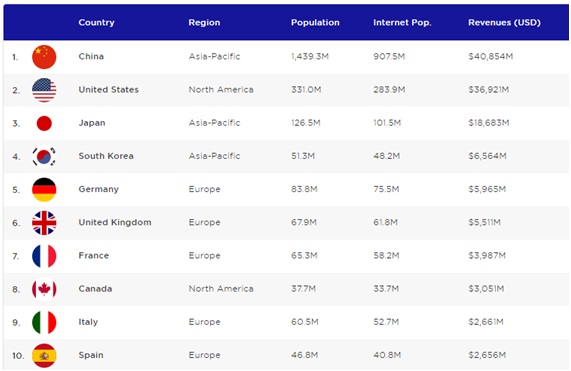The width and height of the screenshot is (571, 371).
Task: Sort by Internet Pop. column header
Action: coord(402,23)
